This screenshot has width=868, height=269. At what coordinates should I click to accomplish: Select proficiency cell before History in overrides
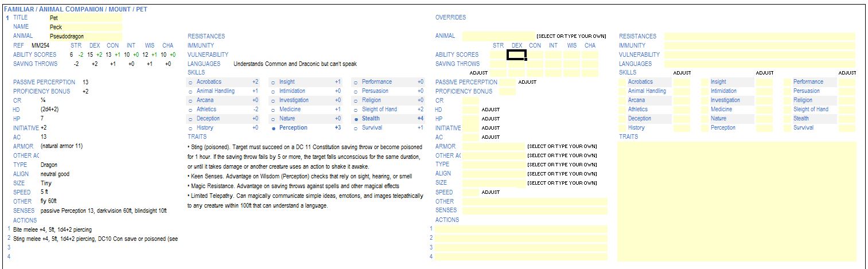tap(622, 128)
